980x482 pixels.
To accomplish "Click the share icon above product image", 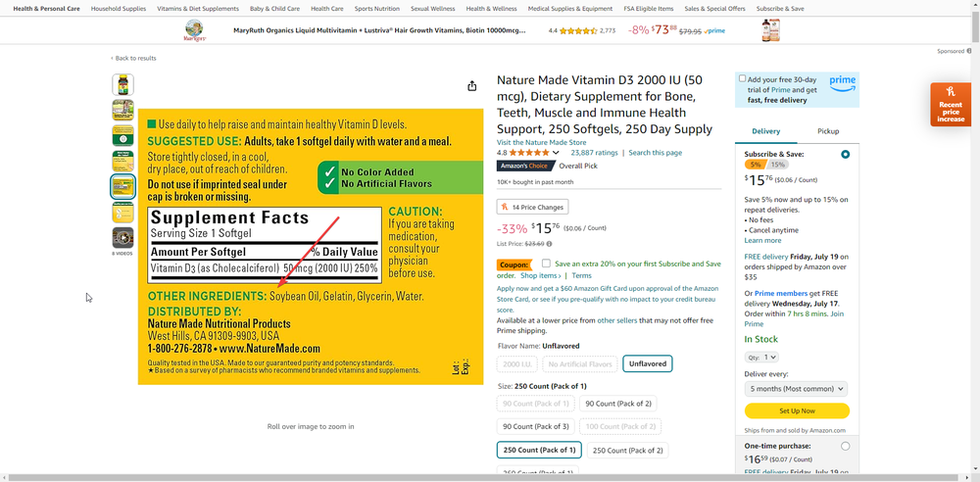I will 472,85.
